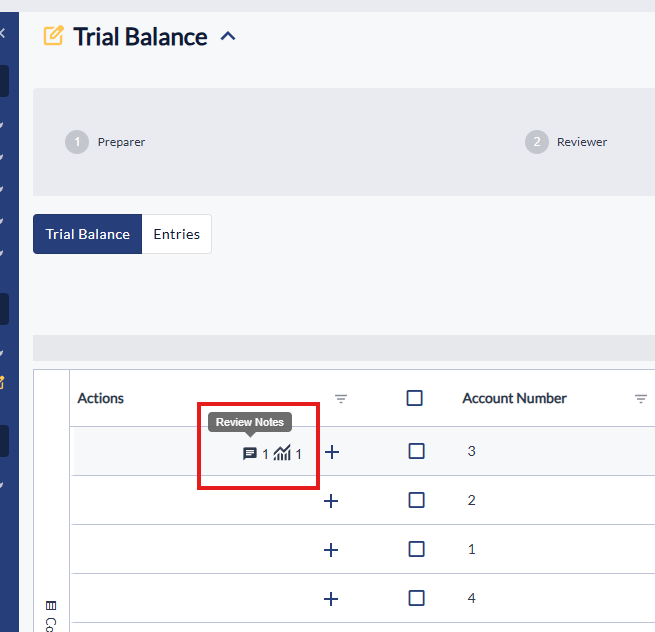Check the checkbox for account 2 row
Viewport: 655px width, 632px height.
(417, 500)
